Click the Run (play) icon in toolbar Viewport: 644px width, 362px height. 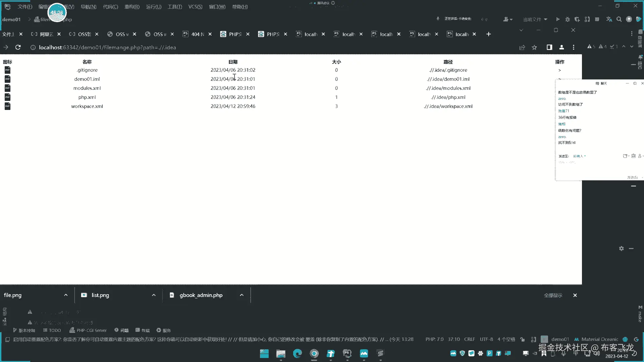[x=557, y=19]
